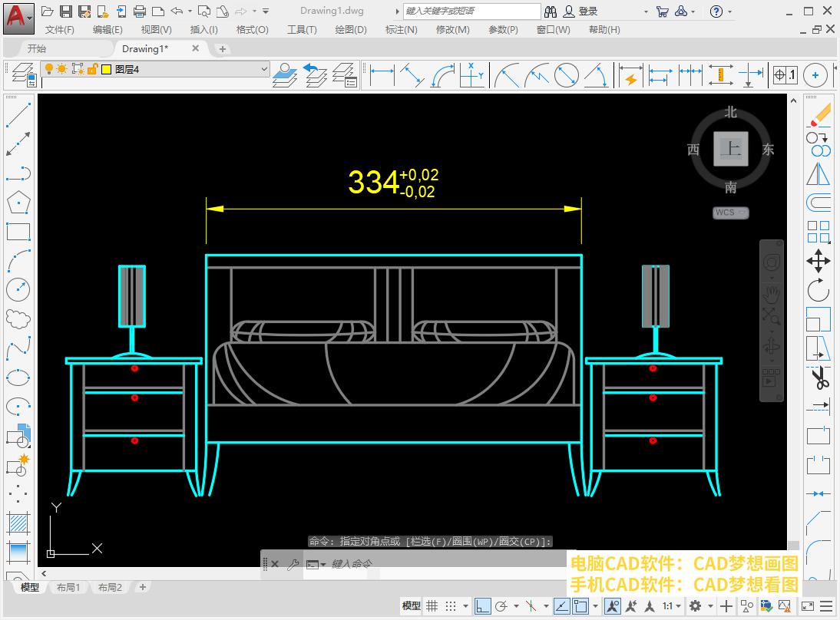Screen dimensions: 840x620
Task: Open the annotation scale 1:1 dropdown
Action: 673,605
